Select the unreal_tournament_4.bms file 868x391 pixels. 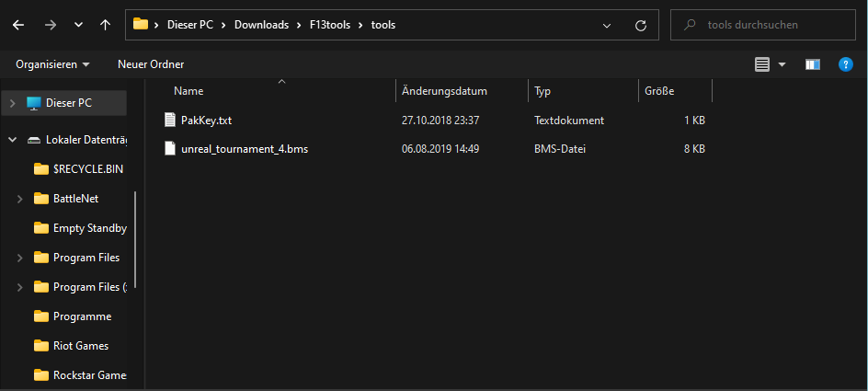coord(244,148)
